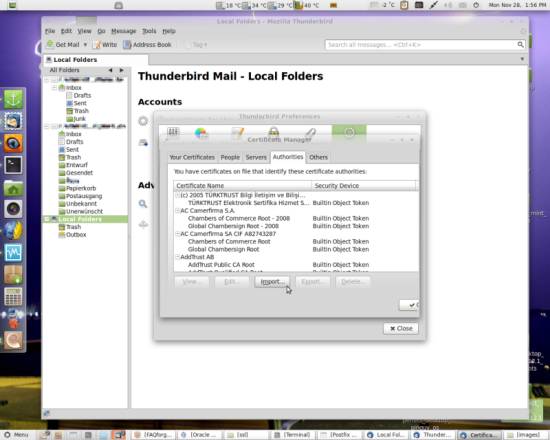Switch to the (Terminal) taskbar window
Viewport: 550px width, 440px height.
point(293,435)
